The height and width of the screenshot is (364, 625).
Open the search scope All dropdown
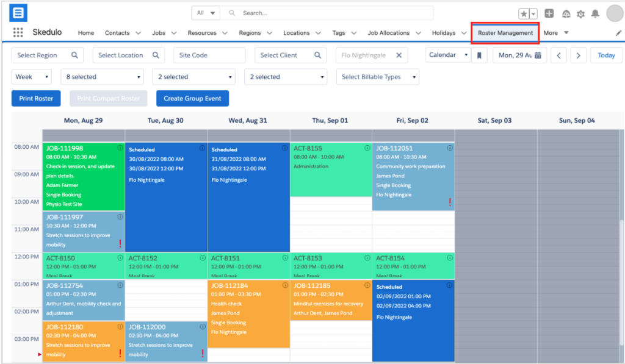(206, 13)
